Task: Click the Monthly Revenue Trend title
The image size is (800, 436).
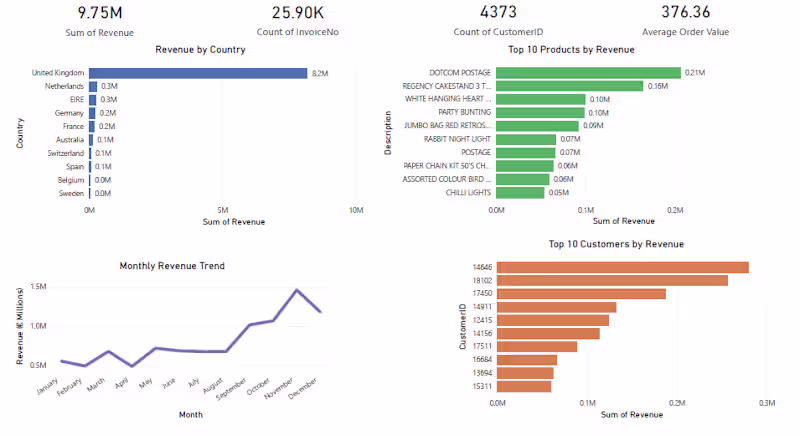Action: coord(172,266)
